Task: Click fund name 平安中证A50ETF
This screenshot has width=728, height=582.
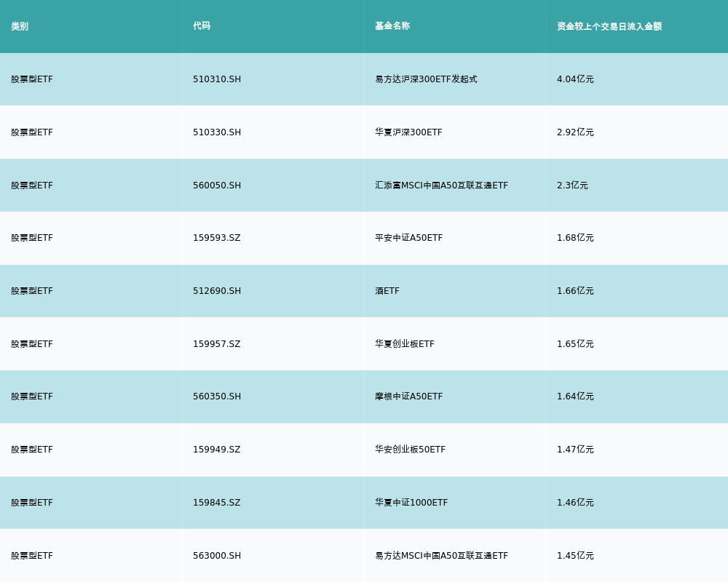Action: point(409,238)
